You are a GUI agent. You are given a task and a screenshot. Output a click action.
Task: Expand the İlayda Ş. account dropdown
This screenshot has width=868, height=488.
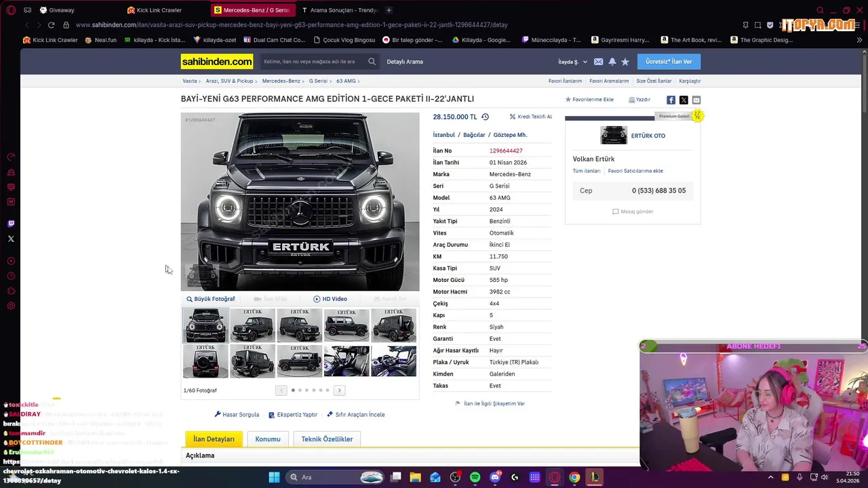[x=572, y=62]
